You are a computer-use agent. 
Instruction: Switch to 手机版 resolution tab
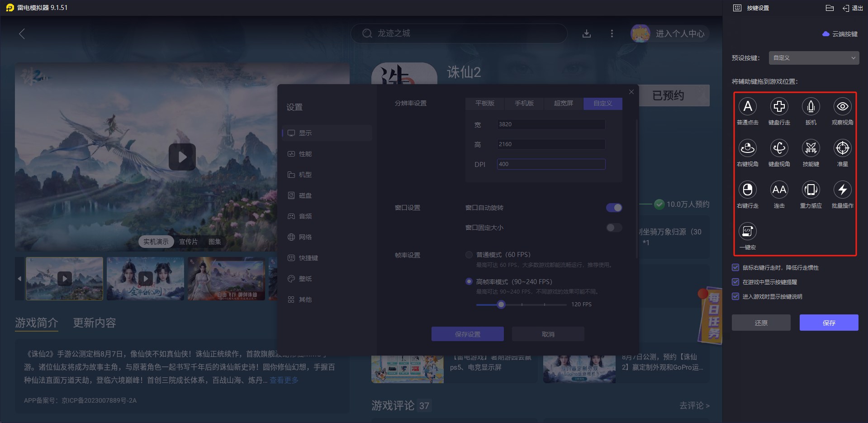pos(524,104)
